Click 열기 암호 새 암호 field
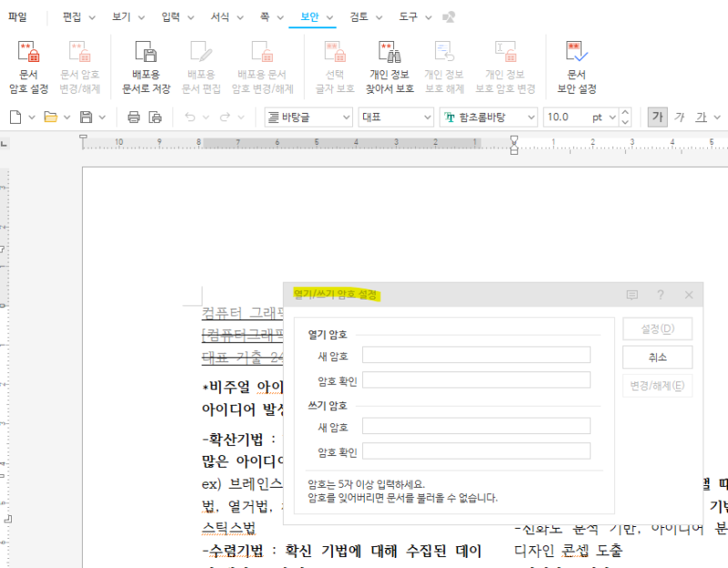This screenshot has height=568, width=728. 476,355
